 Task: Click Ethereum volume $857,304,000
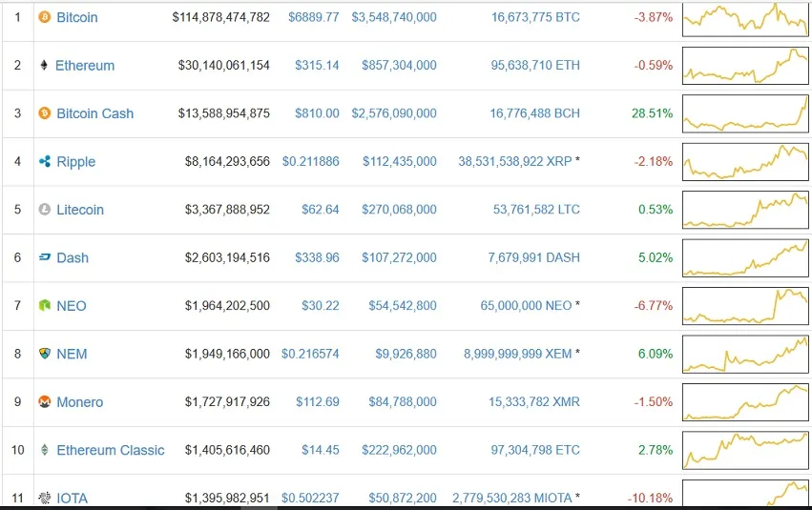coord(399,65)
